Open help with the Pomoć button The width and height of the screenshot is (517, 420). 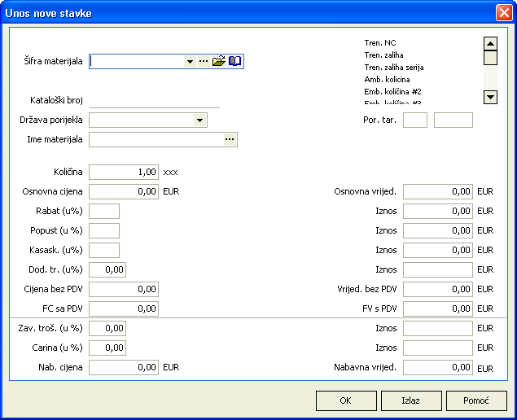click(476, 400)
